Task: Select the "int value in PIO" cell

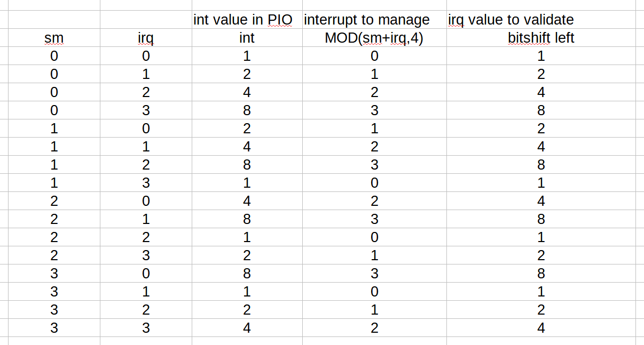Action: (x=243, y=20)
